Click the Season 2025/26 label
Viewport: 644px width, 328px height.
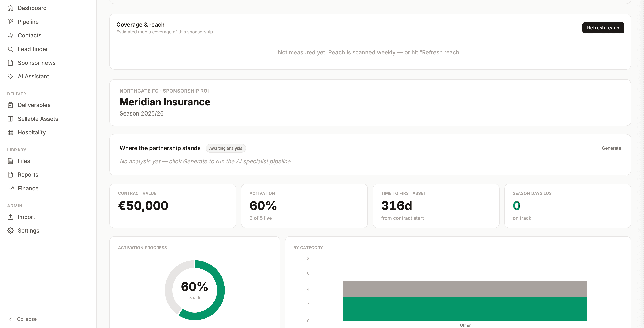(141, 113)
